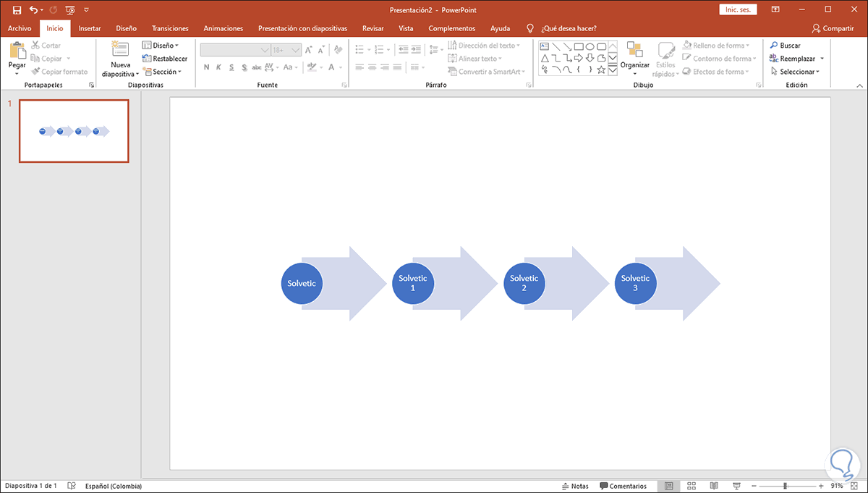Open Customize Quick Access Toolbar dropdown

(x=87, y=10)
